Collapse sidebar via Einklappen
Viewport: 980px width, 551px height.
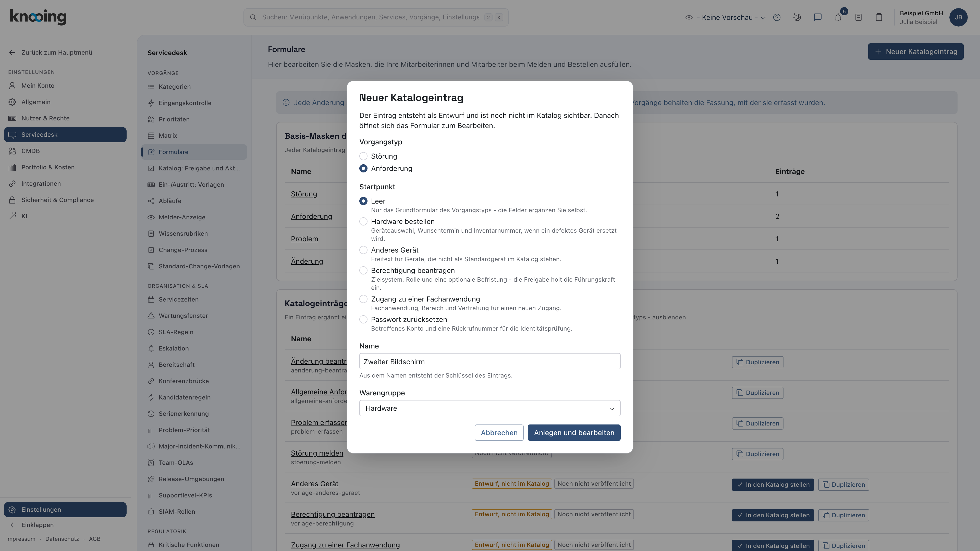65,525
